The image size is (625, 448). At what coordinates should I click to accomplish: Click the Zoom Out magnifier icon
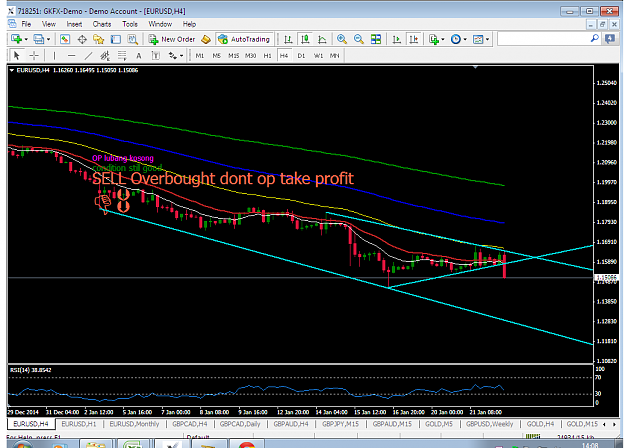pyautogui.click(x=359, y=39)
